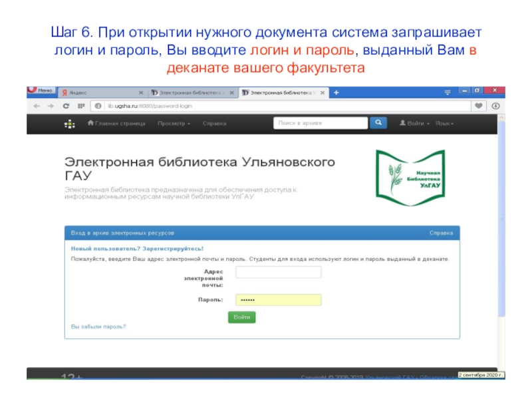This screenshot has height=399, width=532.
Task: Open the tab list menu icon
Action: click(x=448, y=92)
